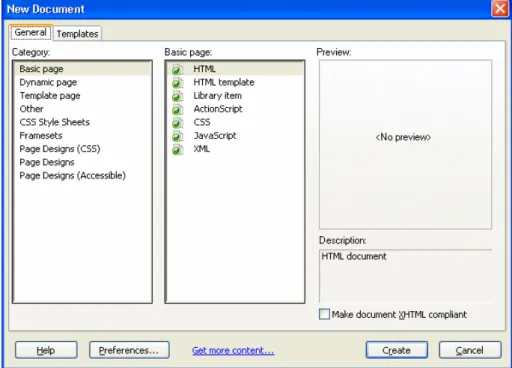Enable Make document XHTML compliant checkbox
Viewport: 512px width, 368px height.
click(324, 314)
